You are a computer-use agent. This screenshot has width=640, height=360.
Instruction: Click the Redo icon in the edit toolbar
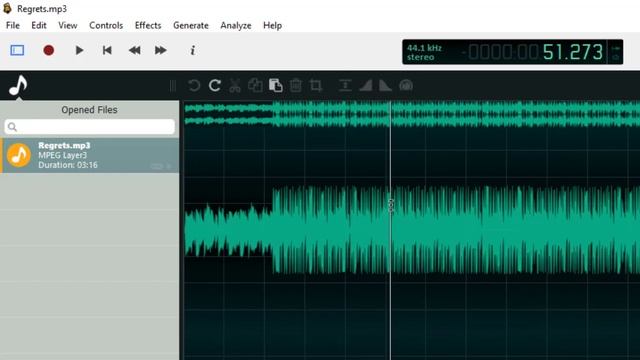pos(215,85)
